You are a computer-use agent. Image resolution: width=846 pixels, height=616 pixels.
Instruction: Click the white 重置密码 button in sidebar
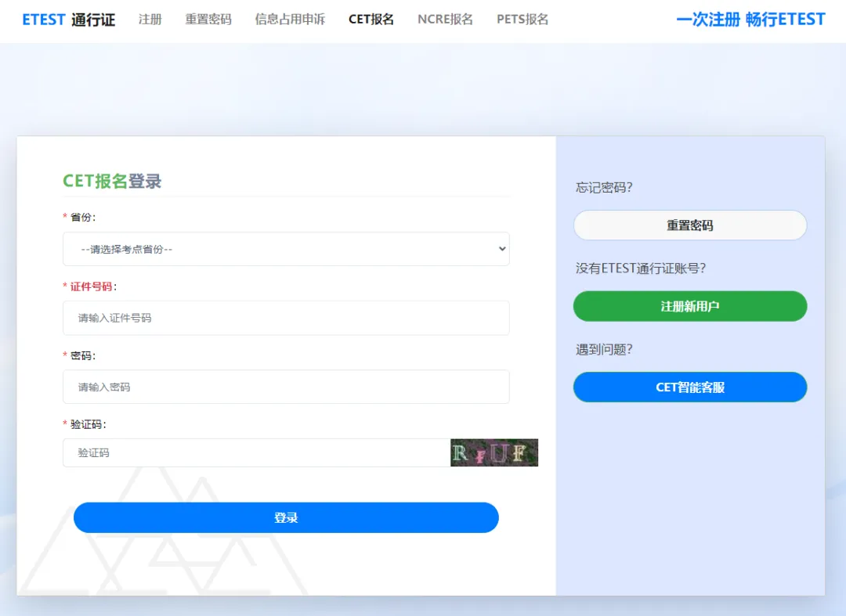[x=690, y=225]
